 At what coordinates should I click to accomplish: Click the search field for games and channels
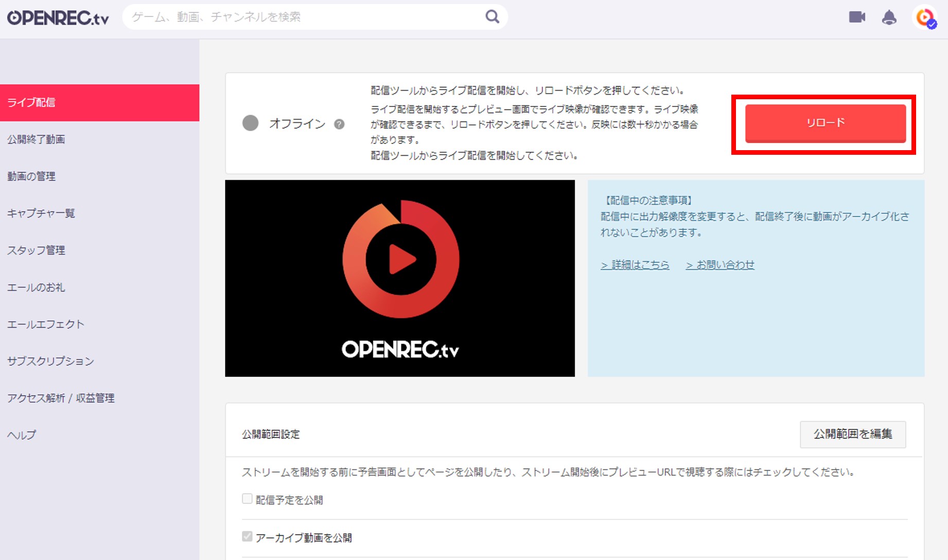[x=304, y=17]
